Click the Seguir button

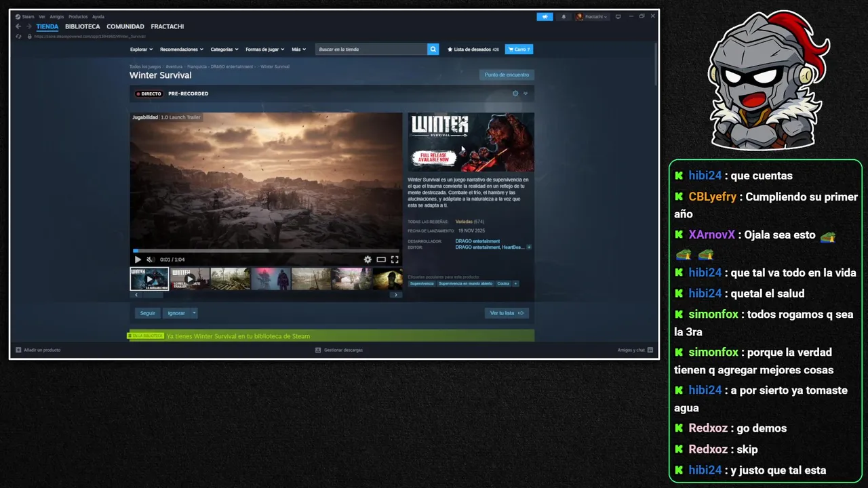148,313
